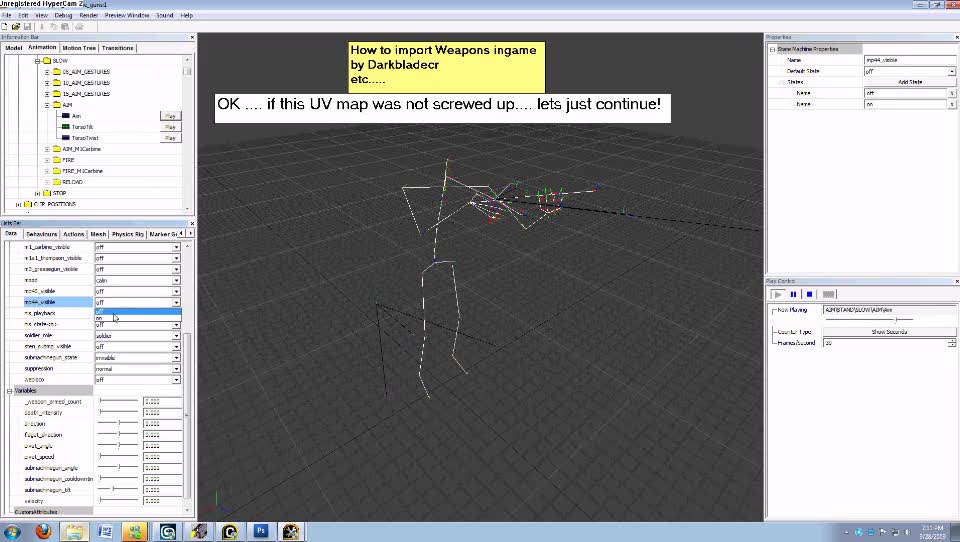This screenshot has height=542, width=960.
Task: Open the Default State dropdown
Action: click(x=952, y=71)
